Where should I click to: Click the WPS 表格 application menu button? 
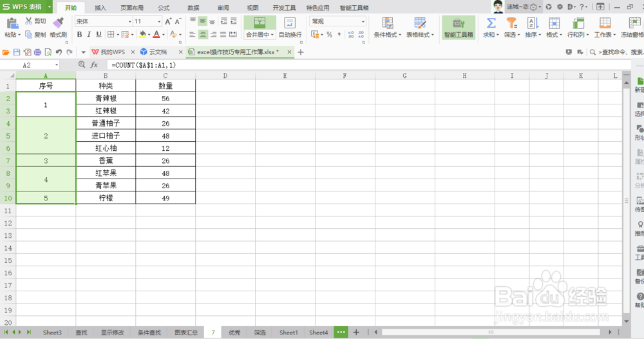pos(26,6)
